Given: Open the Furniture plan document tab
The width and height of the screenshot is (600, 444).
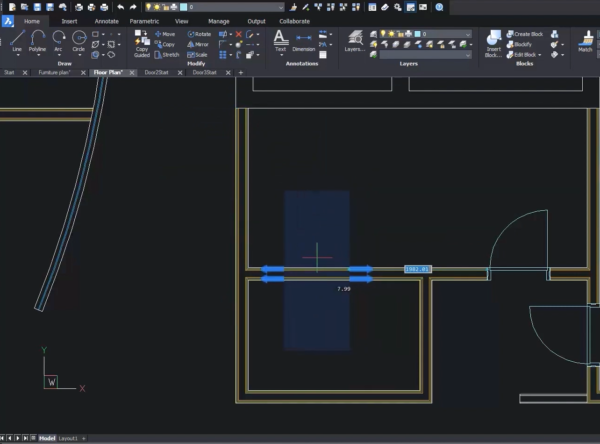Looking at the screenshot, I should [x=55, y=72].
